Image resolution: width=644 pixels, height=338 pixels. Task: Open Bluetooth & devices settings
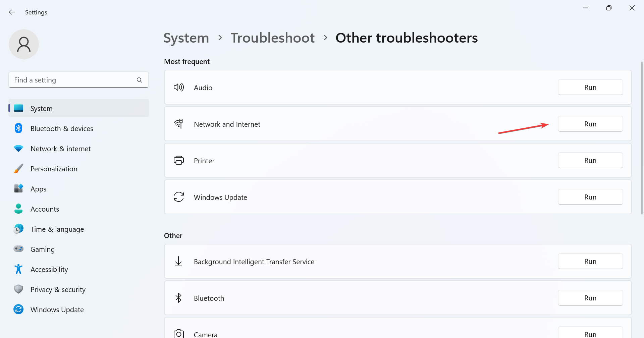[x=79, y=128]
